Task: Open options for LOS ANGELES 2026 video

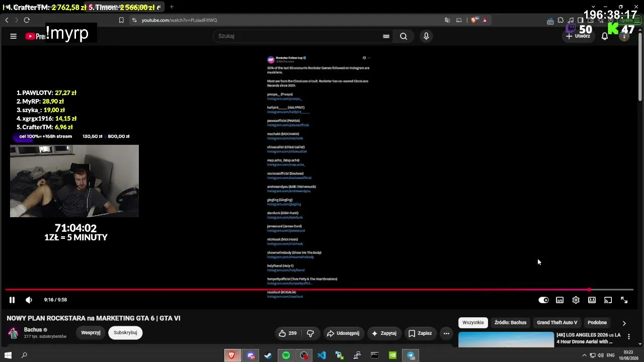Action: click(628, 337)
